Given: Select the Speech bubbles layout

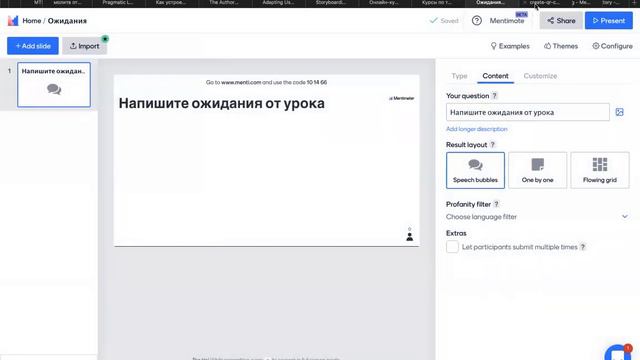Looking at the screenshot, I should tap(475, 170).
